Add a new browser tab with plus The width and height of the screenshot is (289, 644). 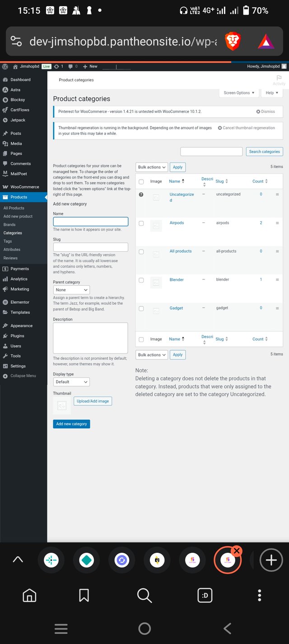click(x=271, y=560)
